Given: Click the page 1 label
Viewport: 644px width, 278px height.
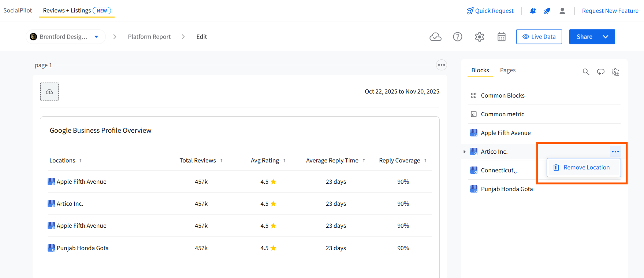Looking at the screenshot, I should click(43, 65).
